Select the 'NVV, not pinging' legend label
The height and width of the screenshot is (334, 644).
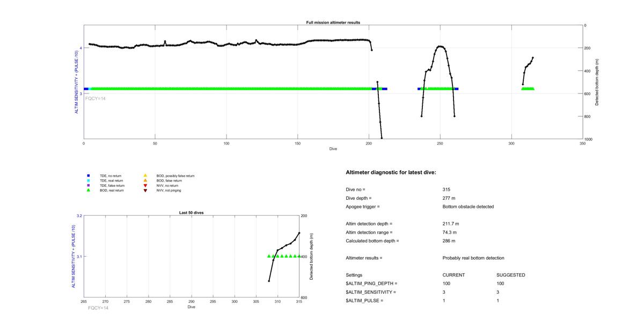(x=169, y=190)
